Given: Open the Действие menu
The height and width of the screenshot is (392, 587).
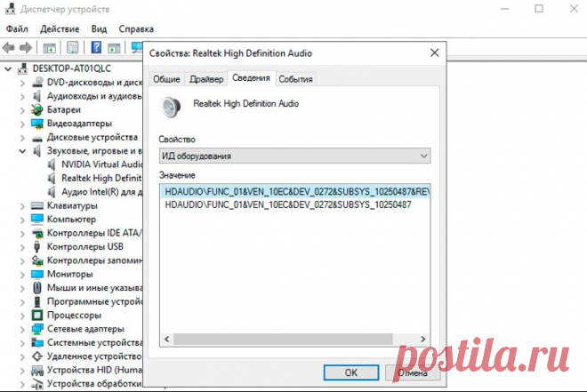Looking at the screenshot, I should coord(60,28).
